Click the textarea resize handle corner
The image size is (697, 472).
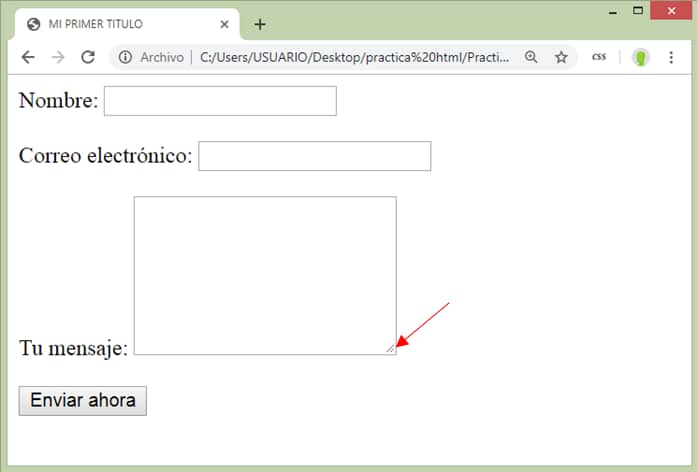click(390, 349)
